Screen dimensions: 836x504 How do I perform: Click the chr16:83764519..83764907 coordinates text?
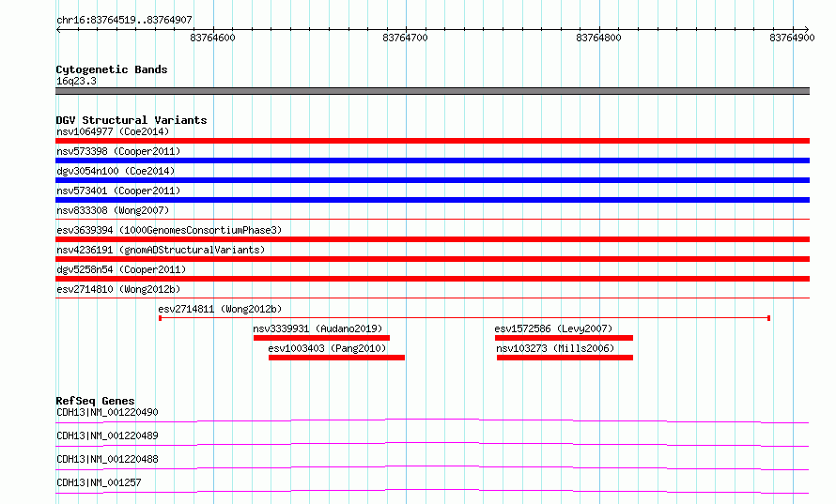124,20
